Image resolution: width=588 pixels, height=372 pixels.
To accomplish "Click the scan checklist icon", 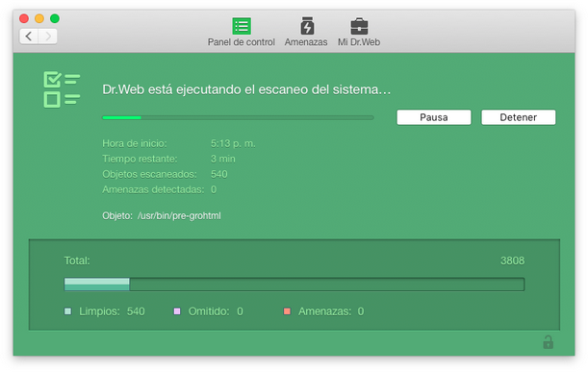I will 62,89.
